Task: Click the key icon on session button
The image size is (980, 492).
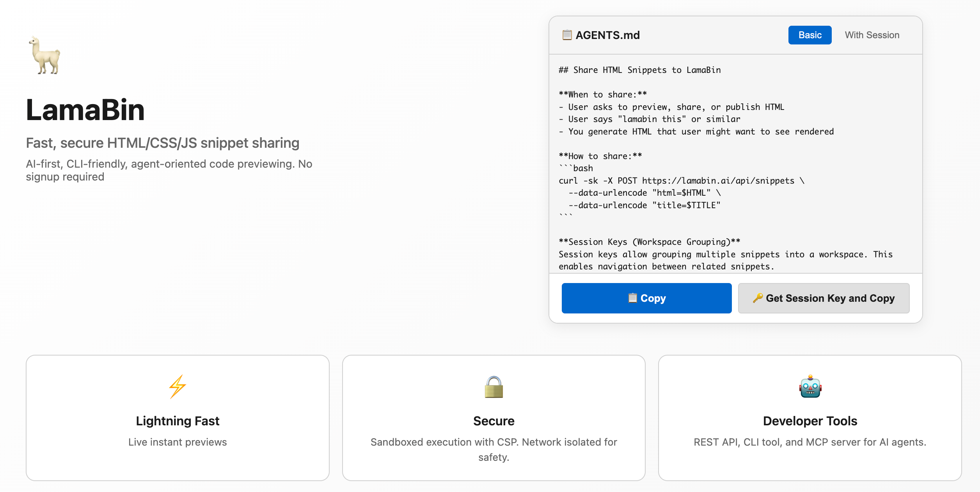Action: 758,298
